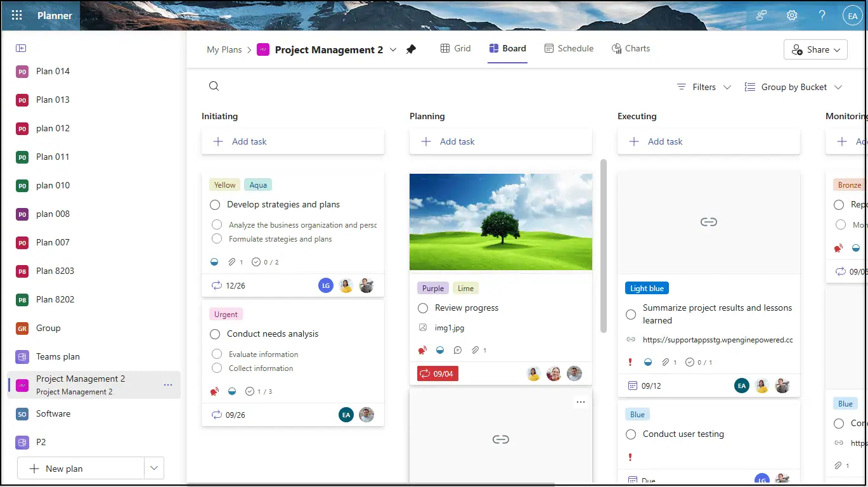
Task: Click the Light blue label tag
Action: pos(647,288)
